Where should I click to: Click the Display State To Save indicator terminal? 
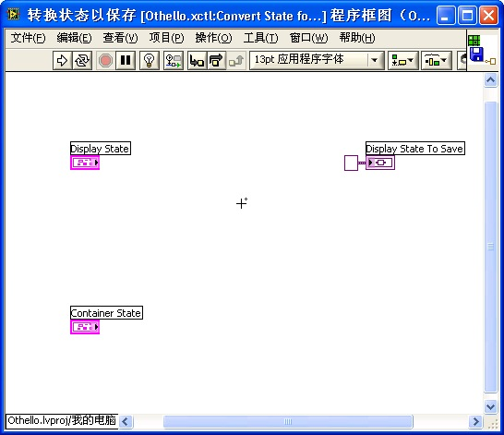click(x=380, y=163)
